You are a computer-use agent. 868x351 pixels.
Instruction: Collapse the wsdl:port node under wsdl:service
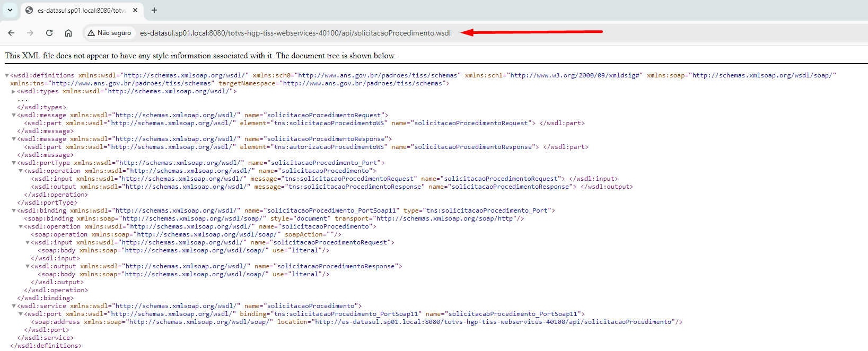pos(21,314)
